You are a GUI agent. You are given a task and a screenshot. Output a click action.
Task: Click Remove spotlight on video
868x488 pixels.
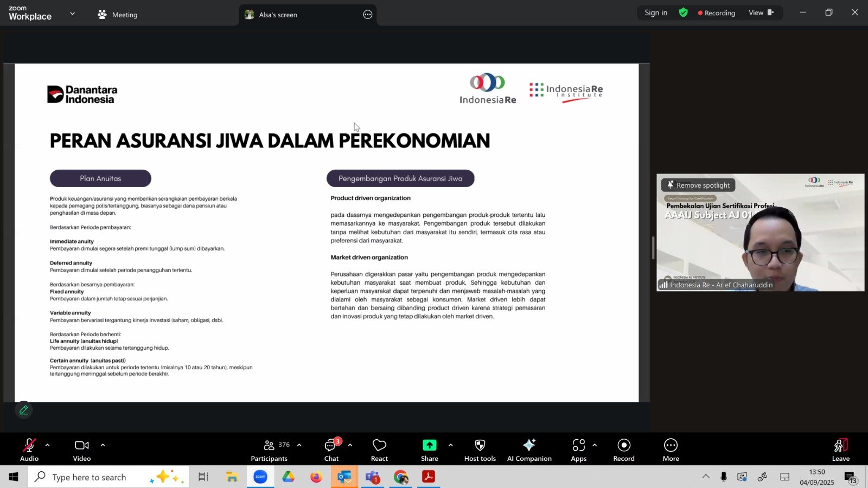[698, 185]
